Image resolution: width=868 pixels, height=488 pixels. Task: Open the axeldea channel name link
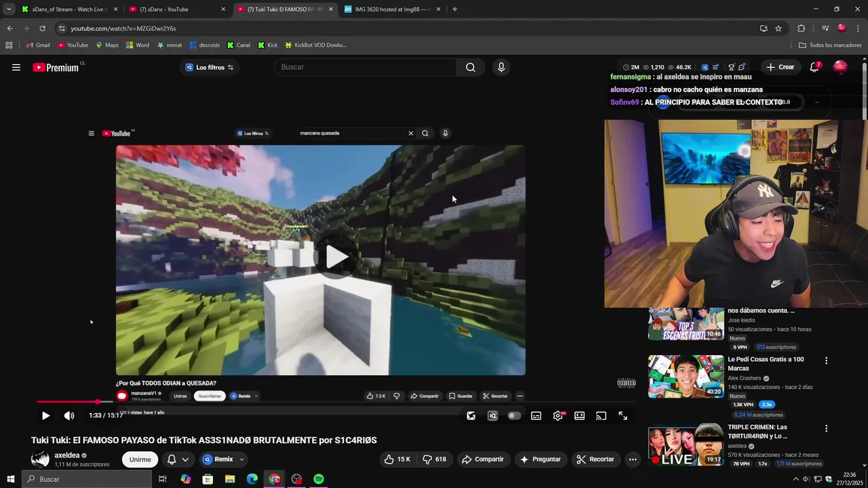click(x=67, y=455)
